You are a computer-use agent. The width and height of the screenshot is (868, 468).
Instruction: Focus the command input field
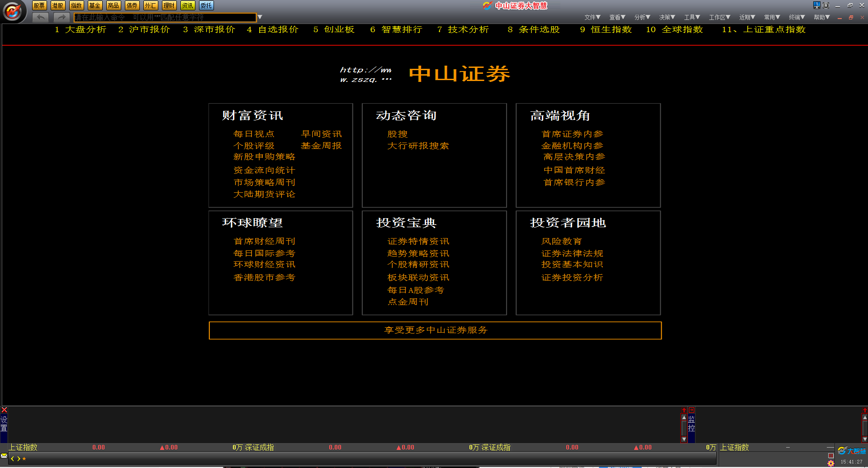[x=165, y=17]
